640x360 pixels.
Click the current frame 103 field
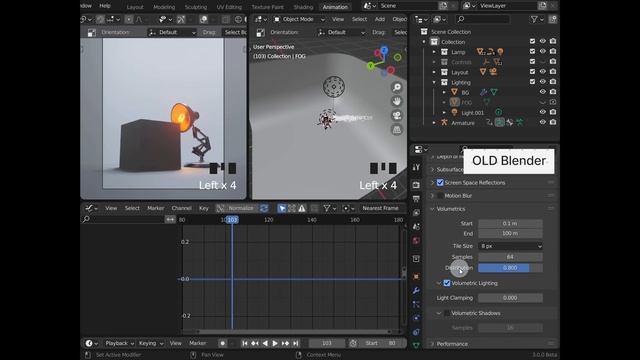pos(327,343)
